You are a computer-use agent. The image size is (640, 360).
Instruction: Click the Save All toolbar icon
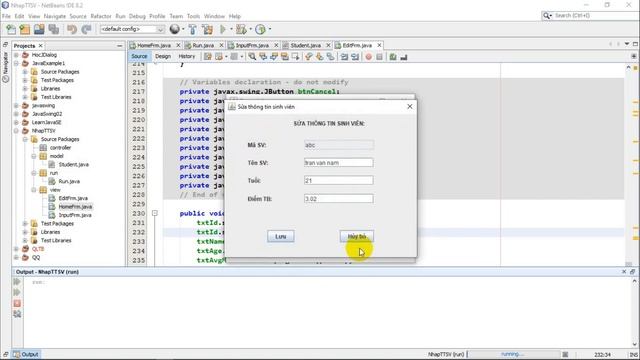[x=53, y=29]
